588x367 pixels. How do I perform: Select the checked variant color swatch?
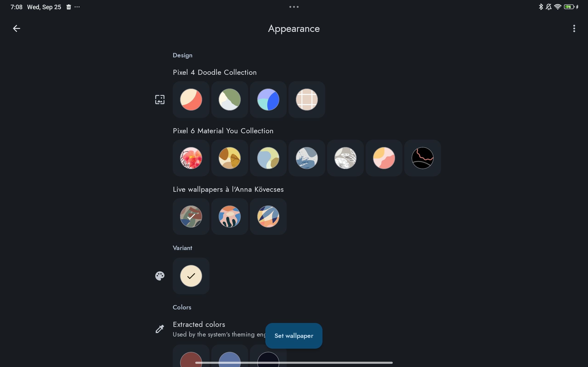pyautogui.click(x=191, y=276)
